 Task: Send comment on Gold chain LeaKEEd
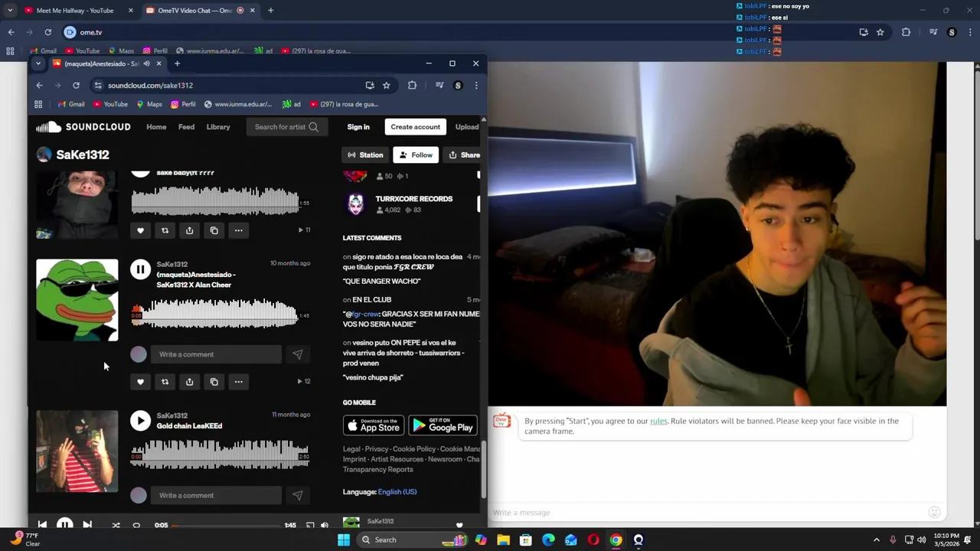(x=298, y=495)
